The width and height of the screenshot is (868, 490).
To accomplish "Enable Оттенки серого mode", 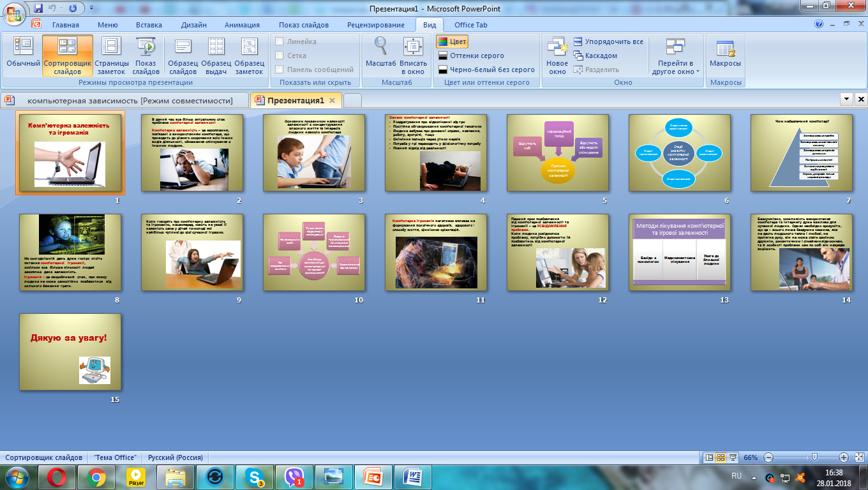I will 471,56.
